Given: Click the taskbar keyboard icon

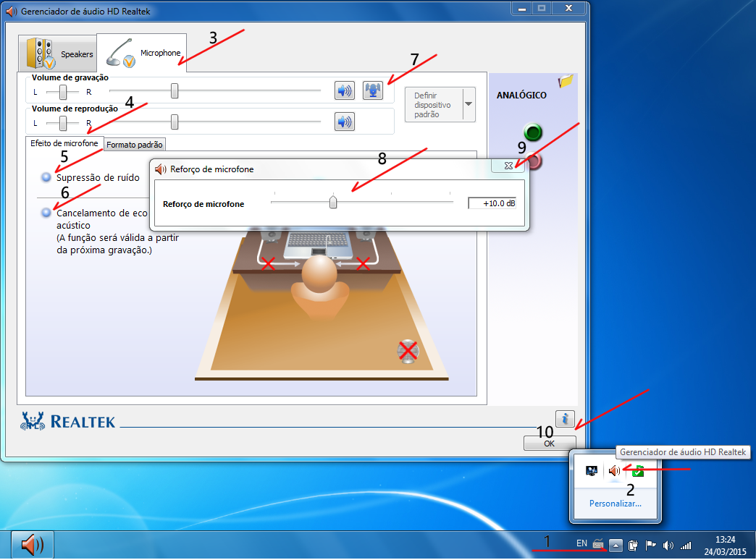Looking at the screenshot, I should pos(598,545).
